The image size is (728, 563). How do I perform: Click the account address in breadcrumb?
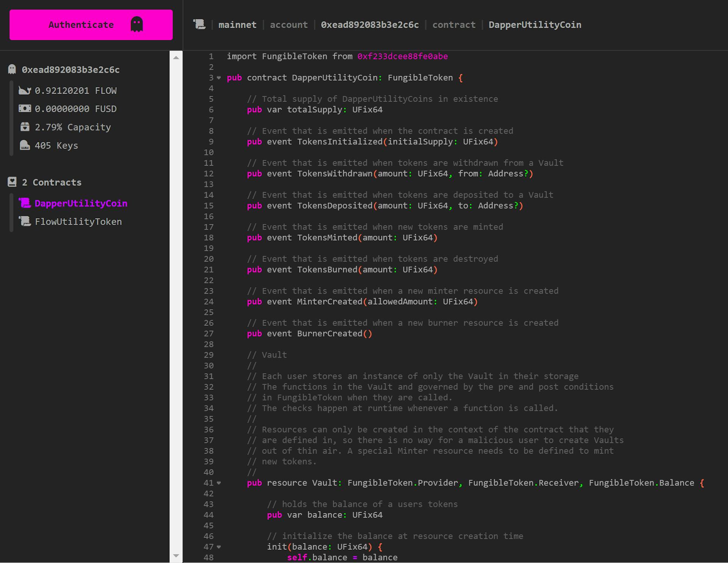(370, 25)
